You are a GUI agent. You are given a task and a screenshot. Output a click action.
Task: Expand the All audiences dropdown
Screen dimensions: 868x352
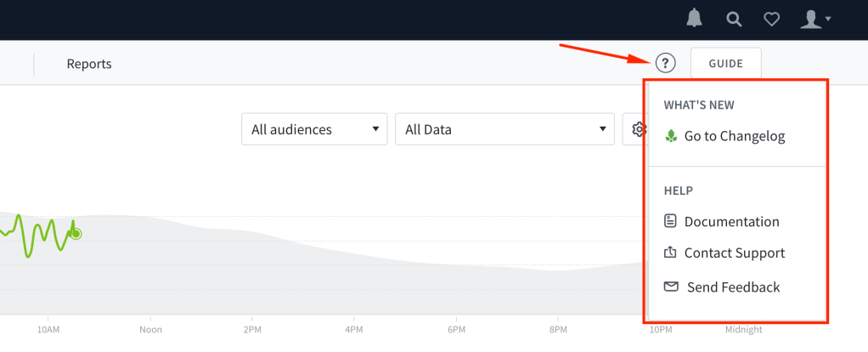314,130
